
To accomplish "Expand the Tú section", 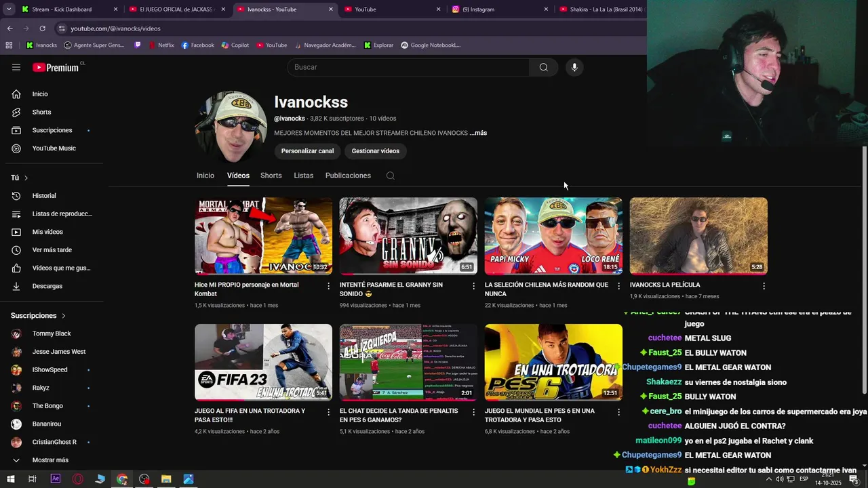I will (x=20, y=178).
